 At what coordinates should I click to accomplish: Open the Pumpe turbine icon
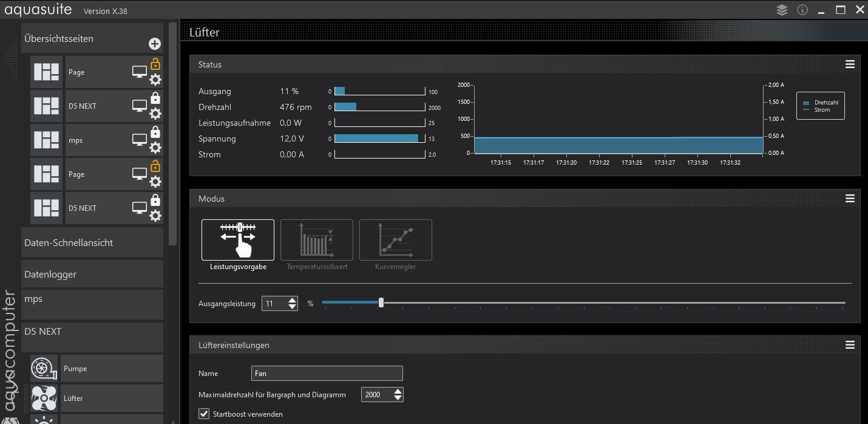point(44,369)
